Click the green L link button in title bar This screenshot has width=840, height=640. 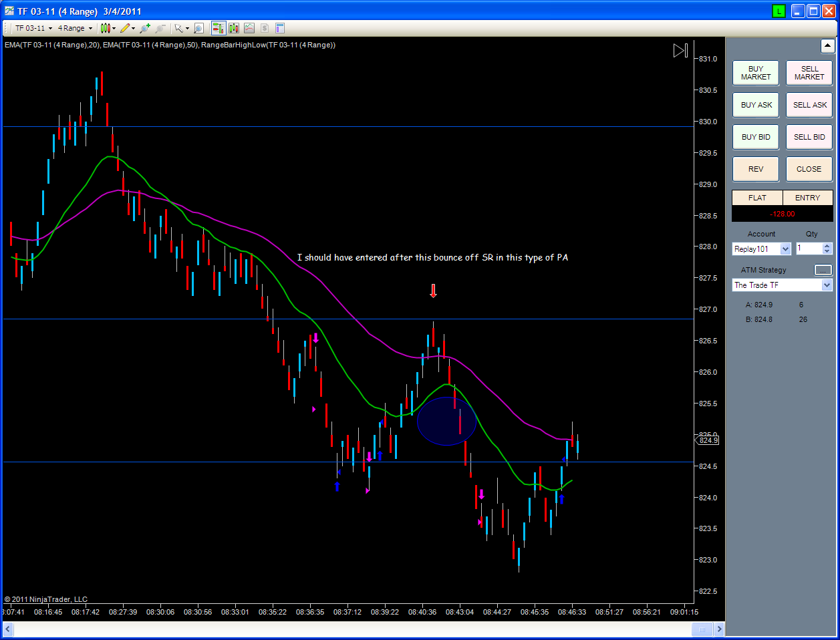tap(779, 11)
